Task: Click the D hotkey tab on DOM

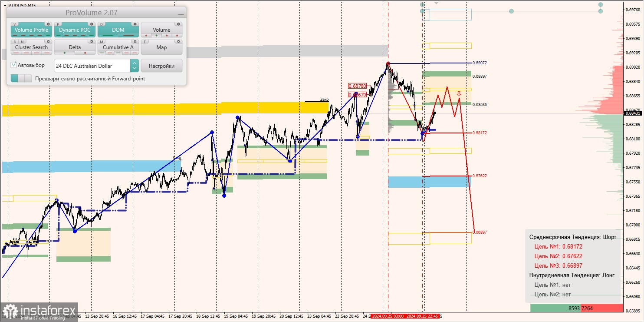Action: (102, 24)
